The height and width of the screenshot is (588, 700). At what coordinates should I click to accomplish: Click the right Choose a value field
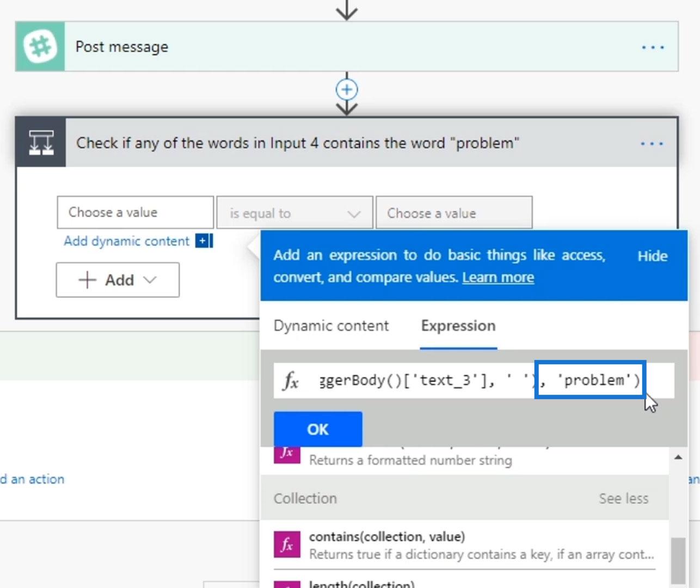pos(454,213)
